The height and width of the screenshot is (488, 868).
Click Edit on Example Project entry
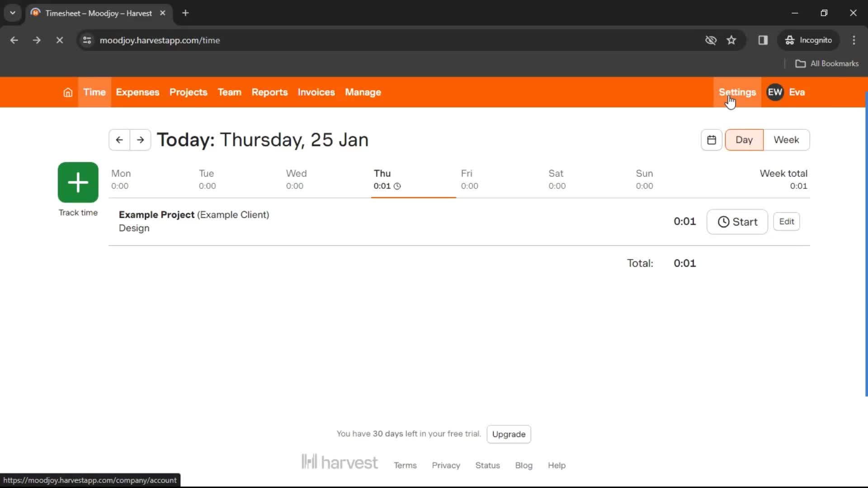pos(787,221)
